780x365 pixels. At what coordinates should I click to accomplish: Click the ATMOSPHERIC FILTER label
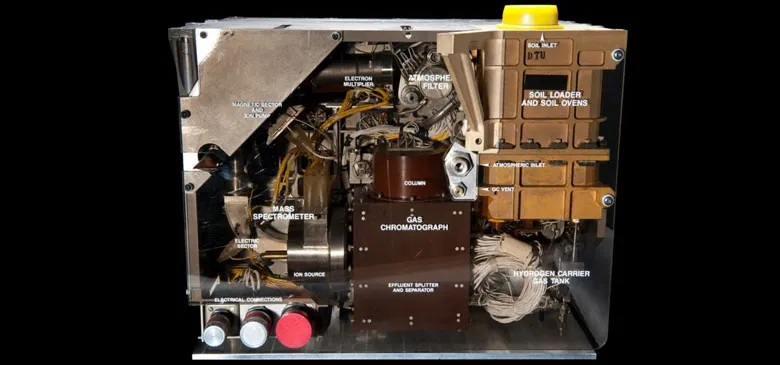pyautogui.click(x=428, y=82)
